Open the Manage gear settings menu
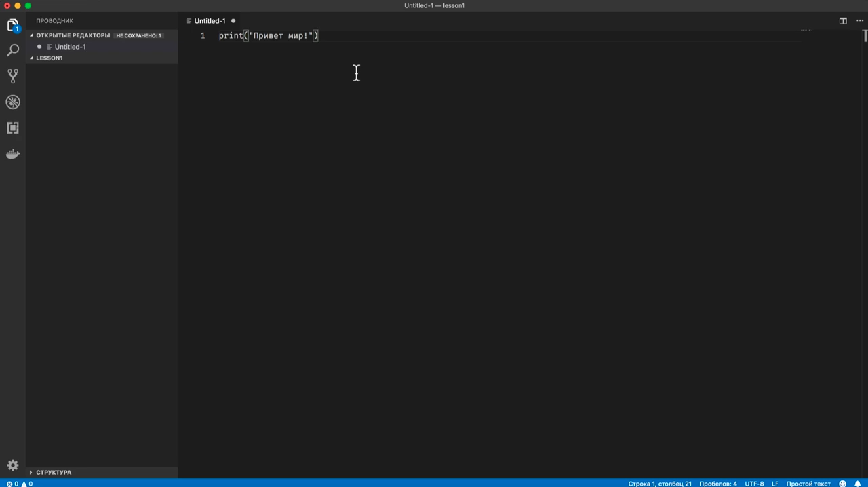Image resolution: width=868 pixels, height=487 pixels. (x=13, y=465)
